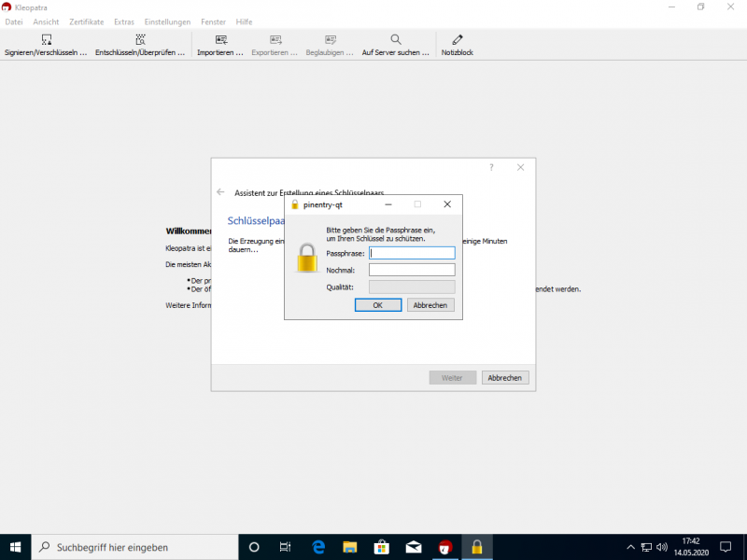
Task: Click Abbrechen in the key pair wizard
Action: tap(505, 378)
